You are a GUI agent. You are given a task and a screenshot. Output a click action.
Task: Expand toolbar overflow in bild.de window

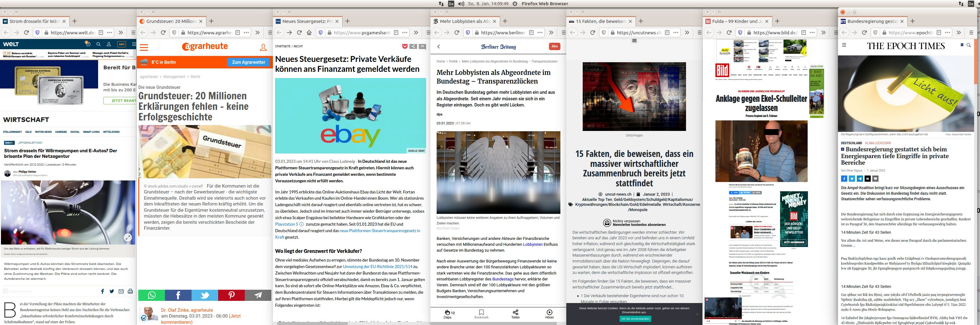point(824,32)
